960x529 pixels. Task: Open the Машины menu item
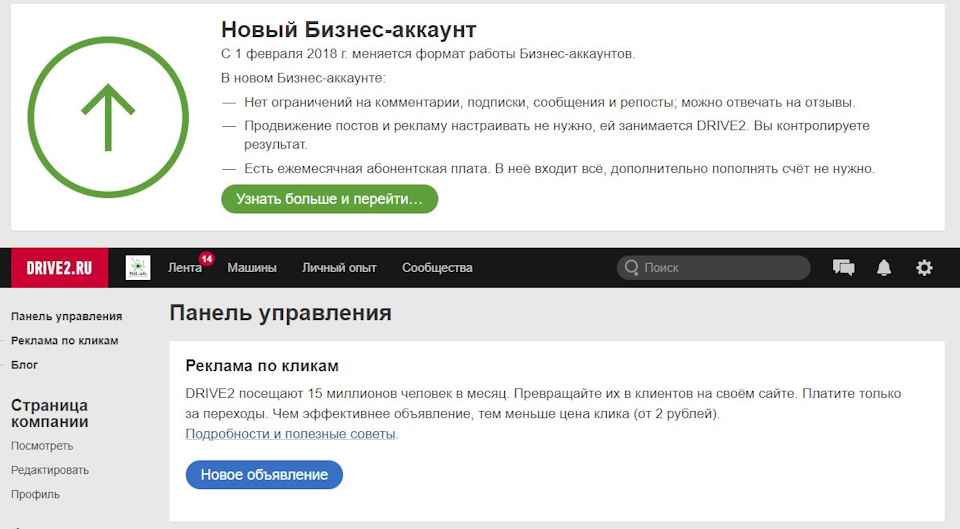(x=252, y=268)
